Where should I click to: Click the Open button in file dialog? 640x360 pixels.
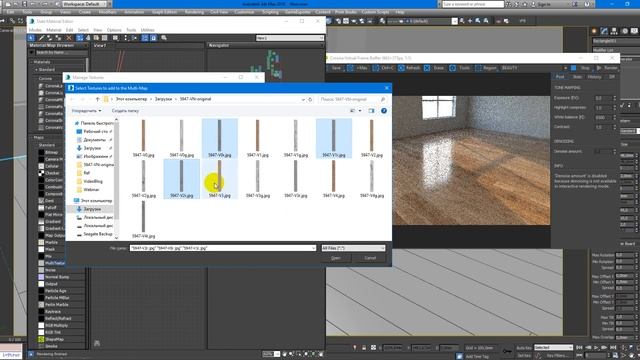pos(336,258)
